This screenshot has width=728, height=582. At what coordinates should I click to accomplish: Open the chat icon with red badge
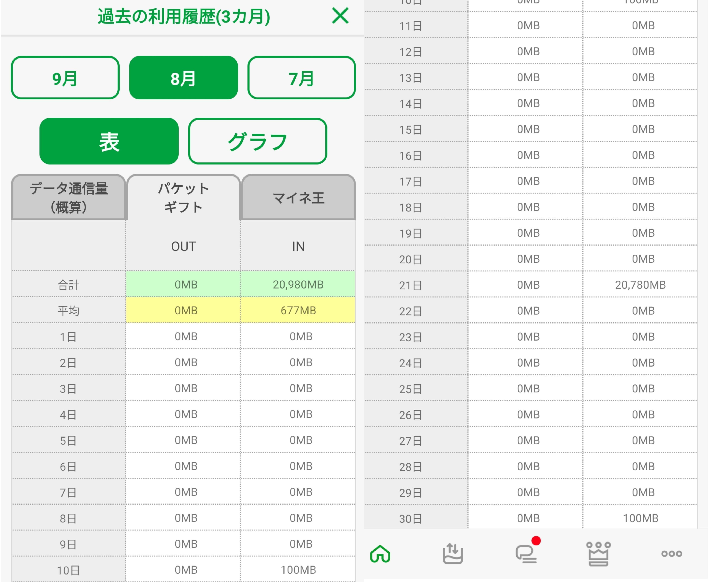click(526, 554)
